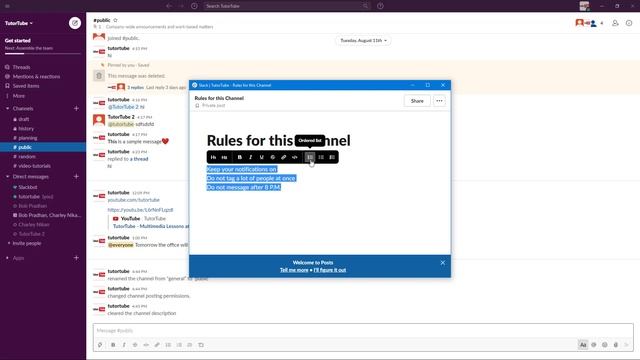The image size is (640, 360).
Task: Underline the selected post text
Action: click(262, 157)
